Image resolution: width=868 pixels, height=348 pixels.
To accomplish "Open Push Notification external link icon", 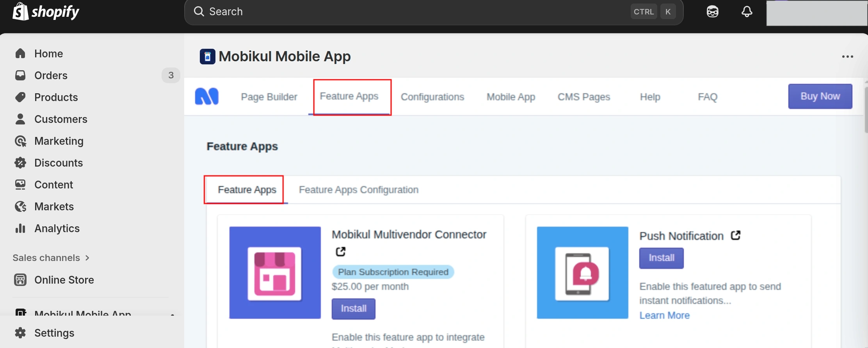I will [x=736, y=235].
